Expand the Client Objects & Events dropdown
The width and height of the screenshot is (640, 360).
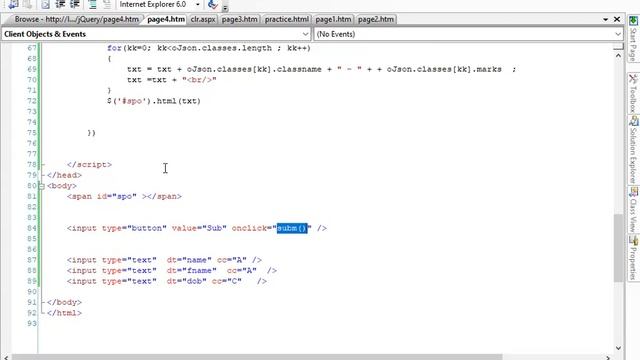click(x=305, y=34)
